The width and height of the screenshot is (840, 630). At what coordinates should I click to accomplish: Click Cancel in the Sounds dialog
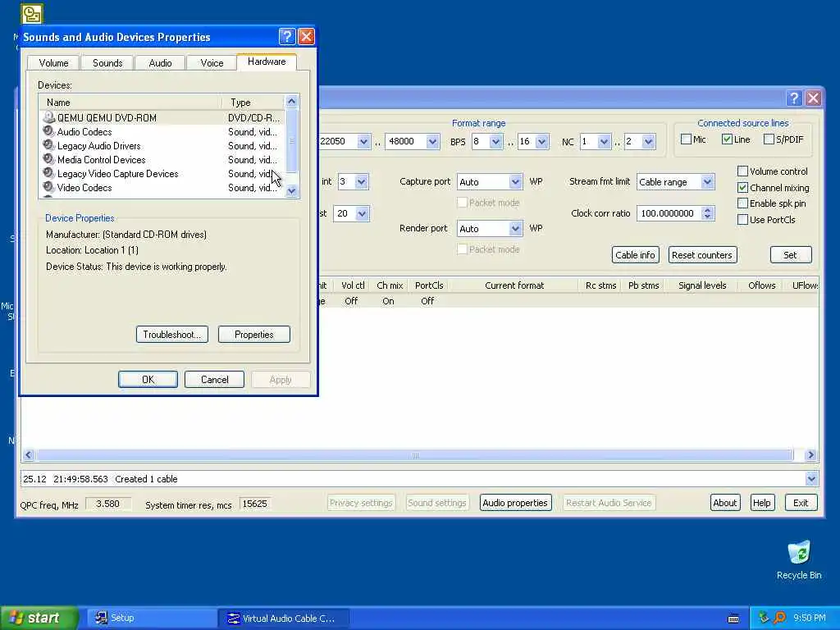coord(214,379)
